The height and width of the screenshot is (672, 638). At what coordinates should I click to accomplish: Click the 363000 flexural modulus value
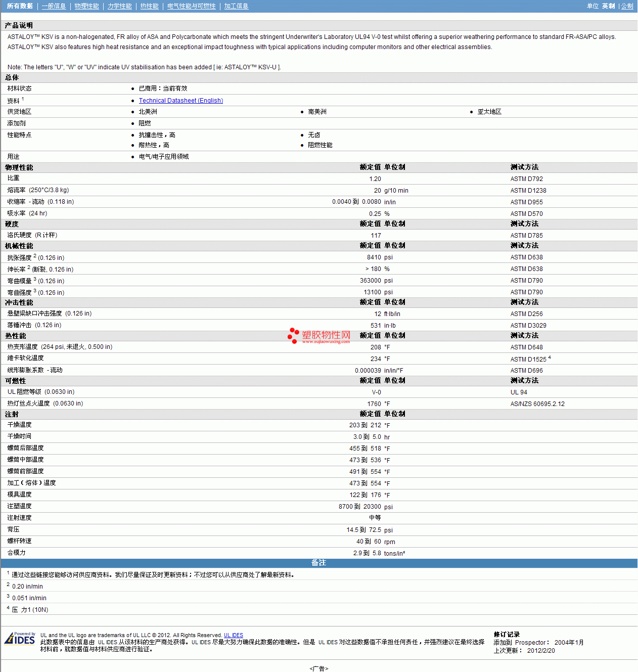pyautogui.click(x=371, y=281)
